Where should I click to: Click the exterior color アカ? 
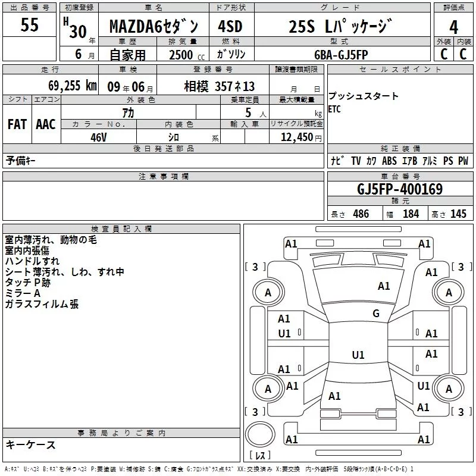click(x=128, y=113)
